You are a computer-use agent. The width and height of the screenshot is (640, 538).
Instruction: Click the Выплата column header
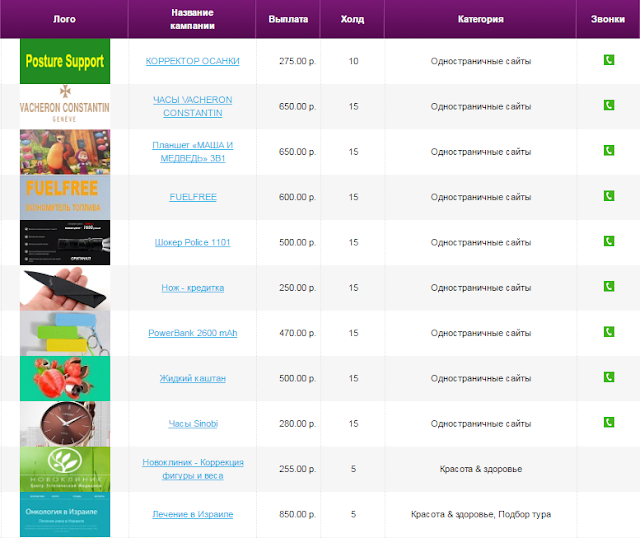(x=288, y=19)
